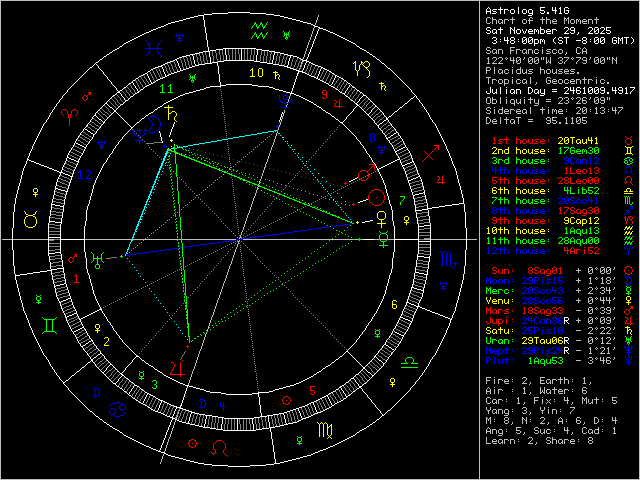Click the 'Learn: 2, Share: 8' line

(x=539, y=441)
